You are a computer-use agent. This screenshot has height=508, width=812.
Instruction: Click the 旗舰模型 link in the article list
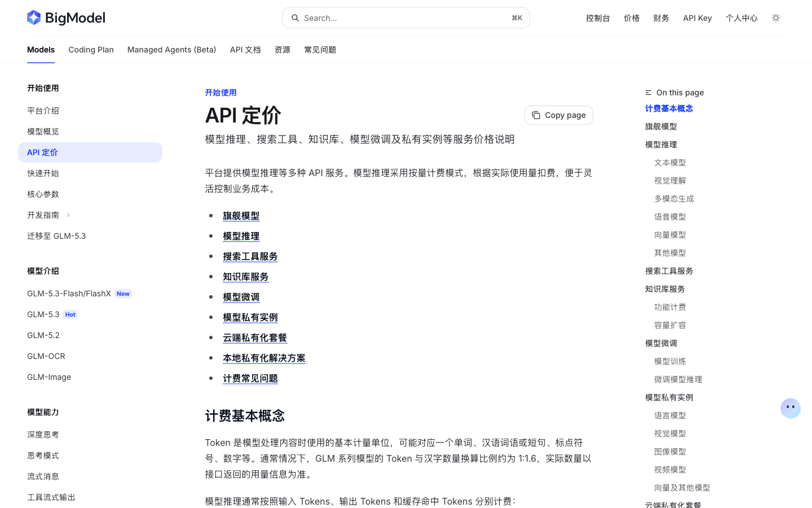tap(241, 216)
